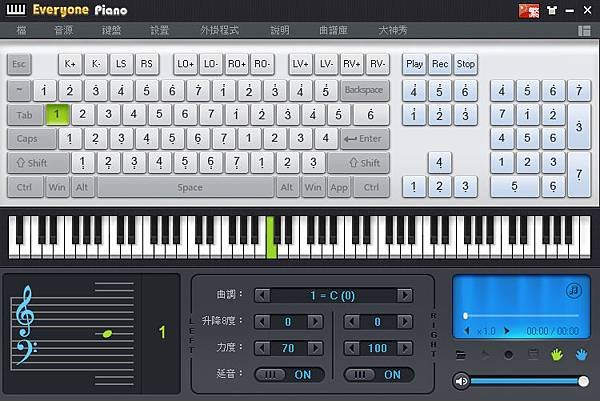This screenshot has height=401, width=600.
Task: Open the 大神秀 menu
Action: point(393,30)
